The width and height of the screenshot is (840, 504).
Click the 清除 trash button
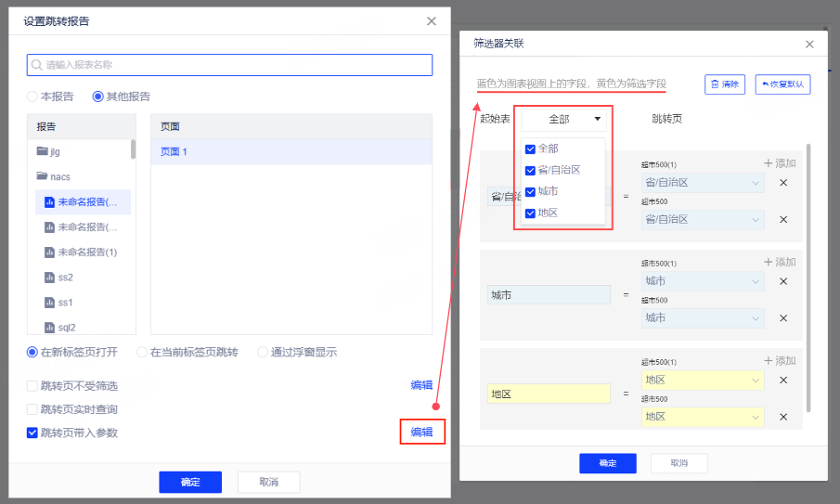[x=725, y=84]
